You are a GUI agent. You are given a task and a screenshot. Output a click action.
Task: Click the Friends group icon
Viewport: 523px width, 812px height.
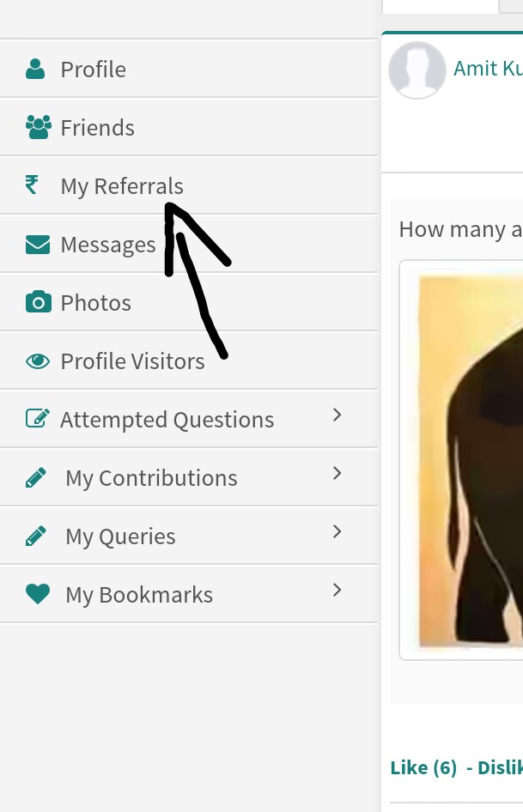(38, 127)
